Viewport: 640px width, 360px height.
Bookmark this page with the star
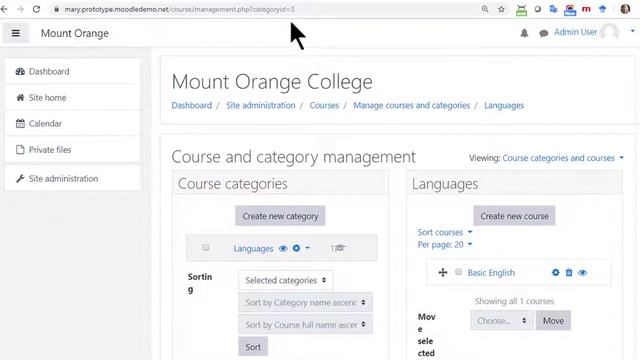pos(501,9)
